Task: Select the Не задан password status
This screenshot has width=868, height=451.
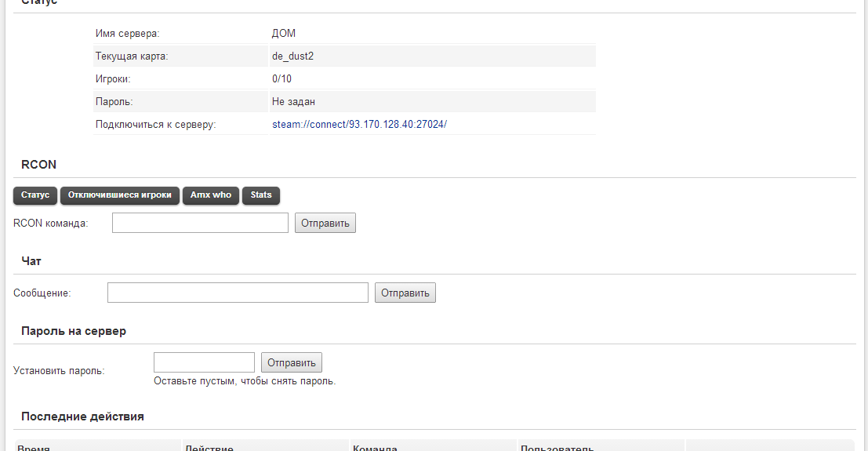Action: (x=293, y=101)
